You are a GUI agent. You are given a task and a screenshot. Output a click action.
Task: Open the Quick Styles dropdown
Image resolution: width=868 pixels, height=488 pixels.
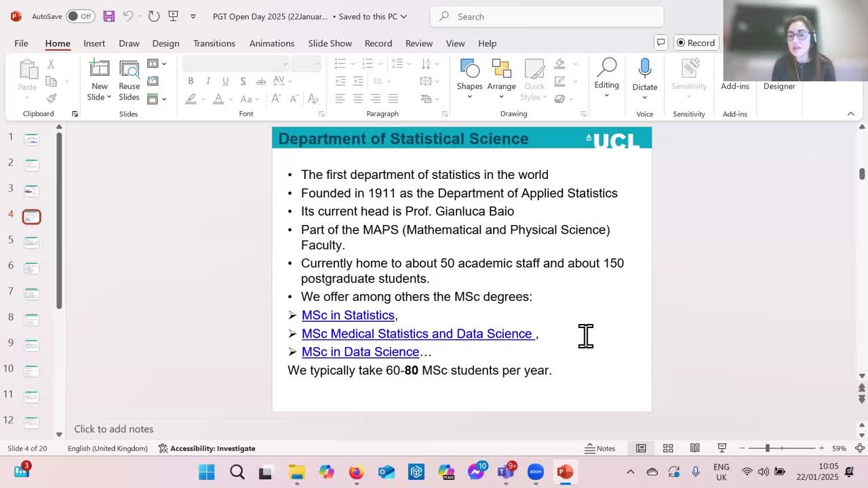click(534, 77)
